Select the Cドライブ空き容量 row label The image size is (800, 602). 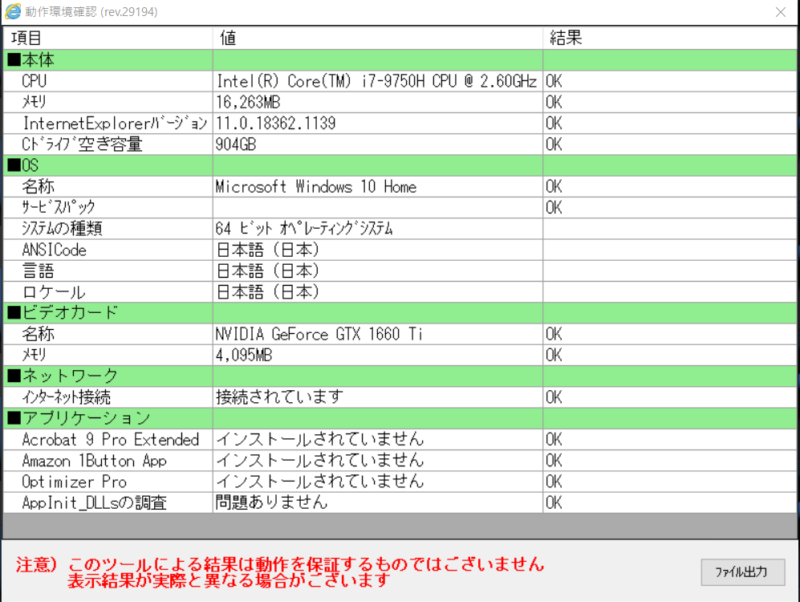[x=82, y=144]
